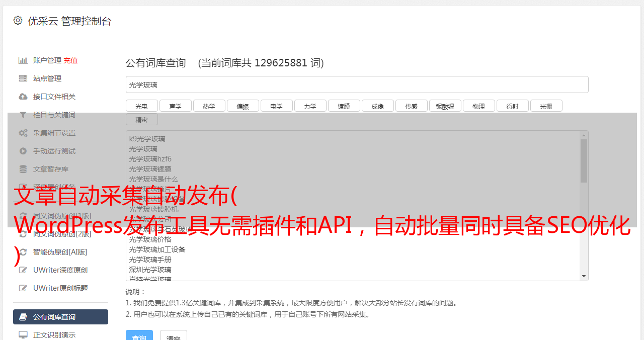Image resolution: width=644 pixels, height=340 pixels.
Task: Click the bar chart icon for 账户管理
Action: coord(23,60)
